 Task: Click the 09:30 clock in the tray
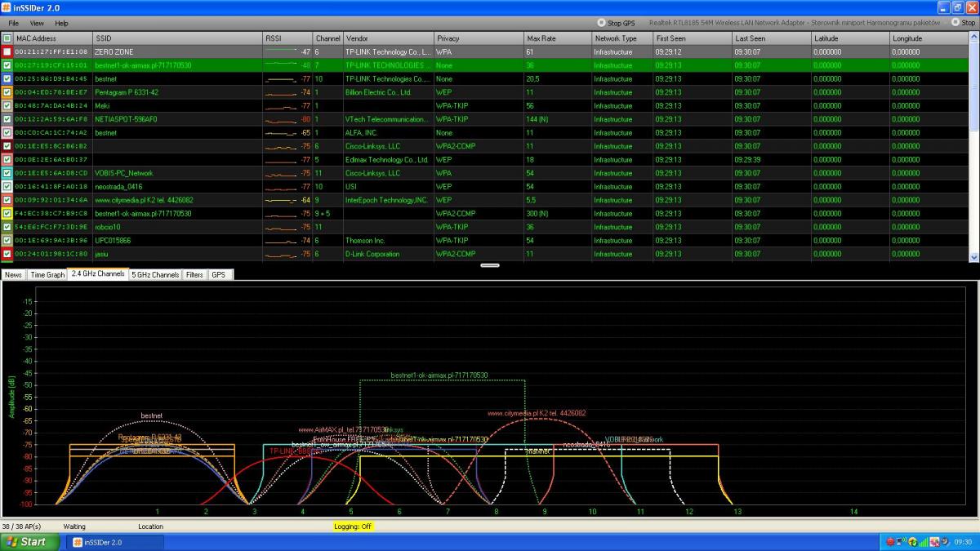point(961,542)
